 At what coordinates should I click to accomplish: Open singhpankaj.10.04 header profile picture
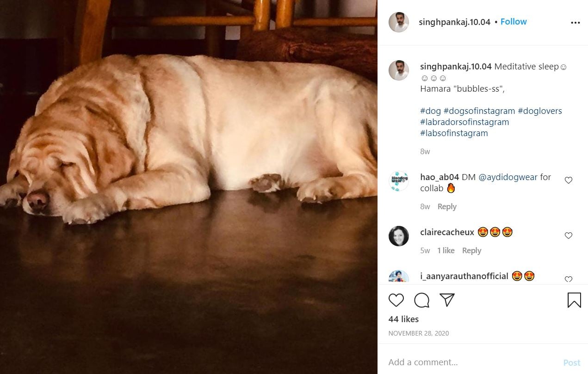point(398,22)
